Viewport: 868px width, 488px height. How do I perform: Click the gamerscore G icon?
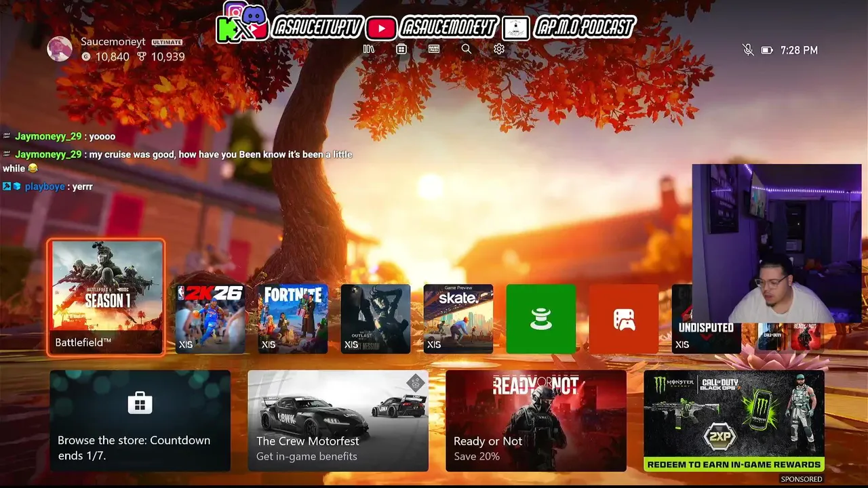click(86, 57)
